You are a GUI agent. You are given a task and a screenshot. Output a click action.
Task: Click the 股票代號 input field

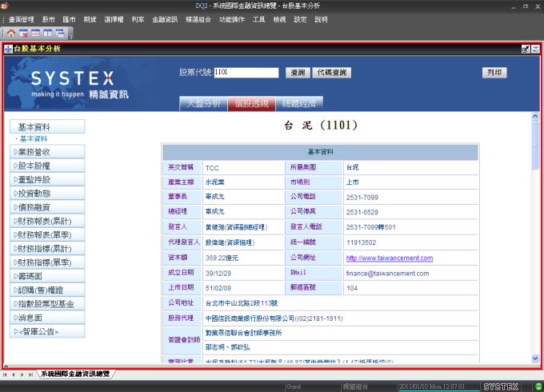246,73
